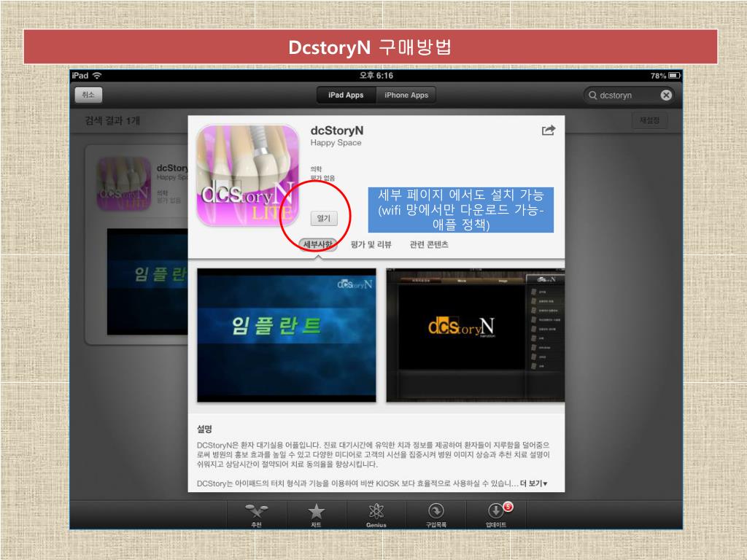The image size is (747, 560).
Task: Click the magnifier icon in search field
Action: 592,96
